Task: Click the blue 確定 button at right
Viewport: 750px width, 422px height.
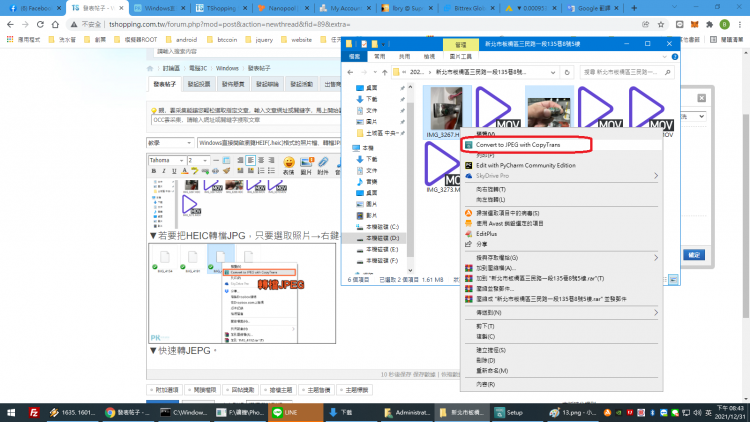Action: (x=694, y=255)
